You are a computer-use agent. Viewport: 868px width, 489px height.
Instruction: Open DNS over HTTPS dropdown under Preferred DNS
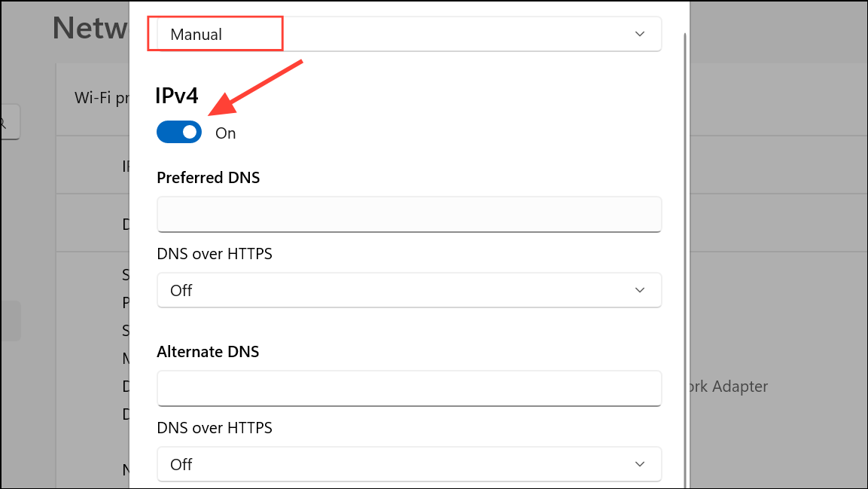pos(409,290)
